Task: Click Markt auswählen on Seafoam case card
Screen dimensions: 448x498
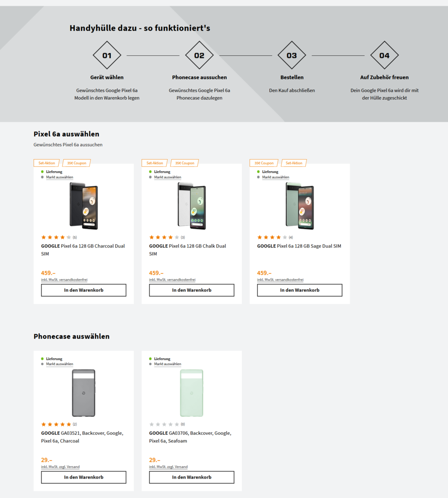Action: (x=167, y=364)
